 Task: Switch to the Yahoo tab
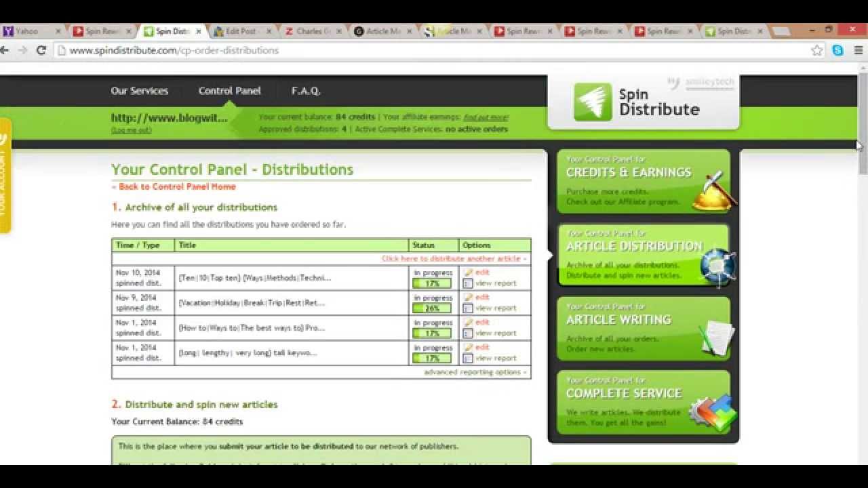28,31
